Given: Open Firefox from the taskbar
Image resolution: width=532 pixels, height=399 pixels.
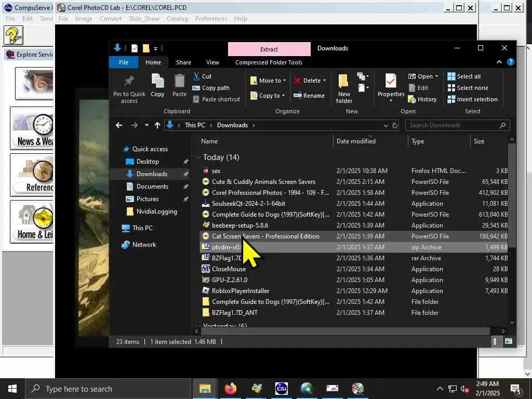Looking at the screenshot, I should pos(230,389).
